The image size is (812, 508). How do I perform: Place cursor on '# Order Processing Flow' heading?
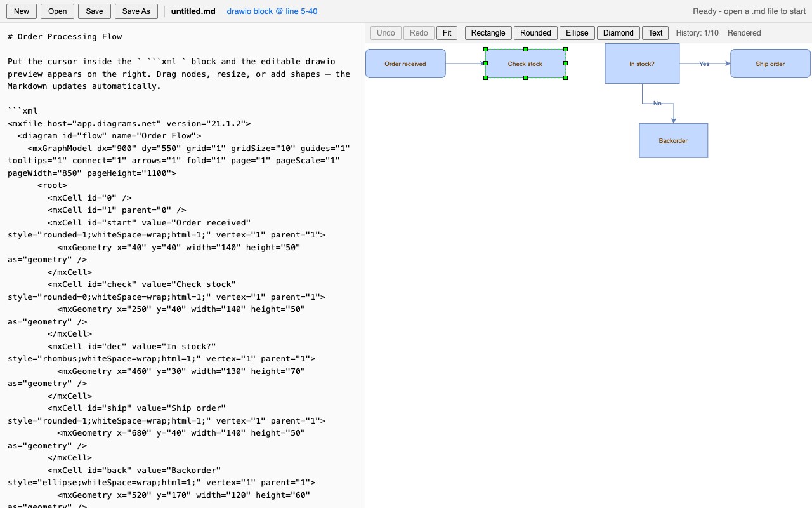pyautogui.click(x=65, y=37)
